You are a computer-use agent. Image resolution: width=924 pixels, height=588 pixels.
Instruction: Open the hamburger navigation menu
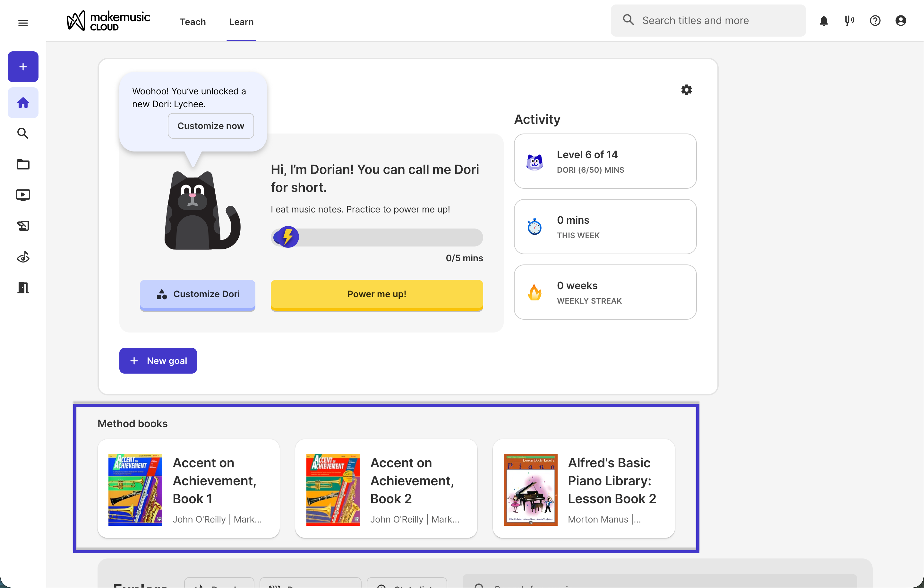(23, 23)
